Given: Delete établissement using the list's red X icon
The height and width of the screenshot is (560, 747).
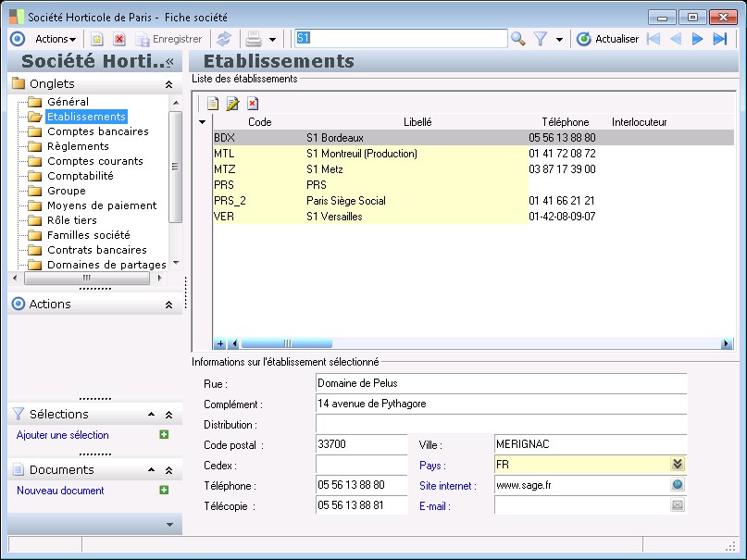Looking at the screenshot, I should [252, 103].
